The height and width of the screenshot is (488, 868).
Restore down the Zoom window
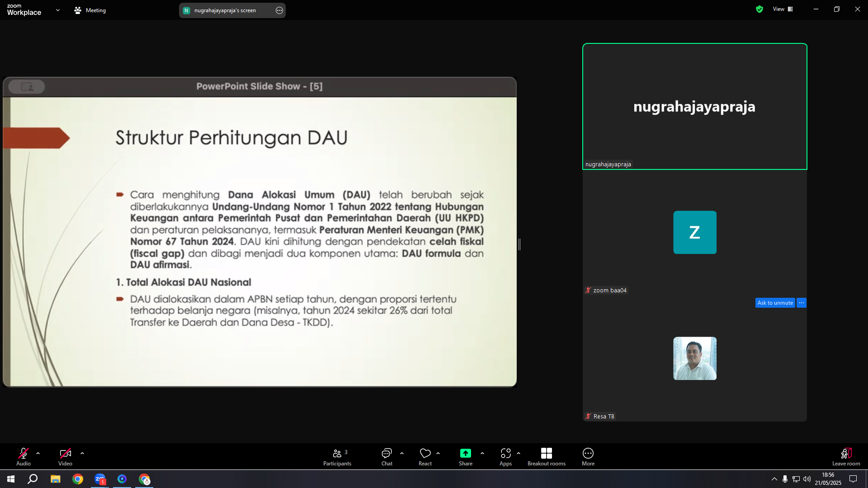click(837, 9)
